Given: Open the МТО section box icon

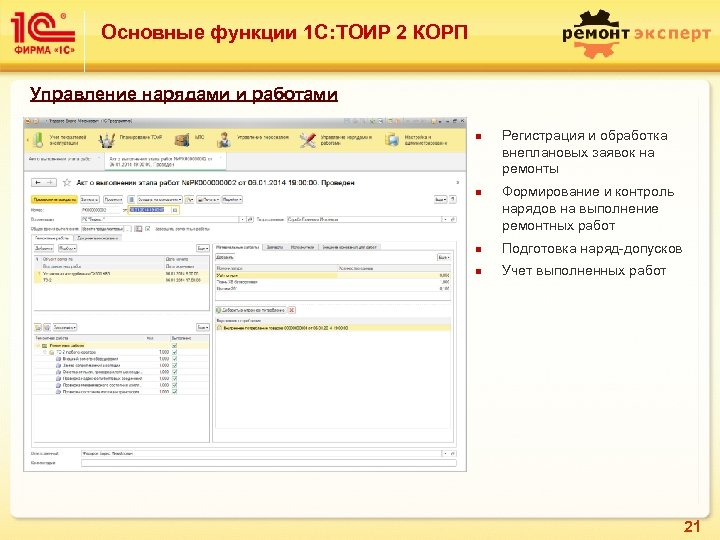Looking at the screenshot, I should 182,140.
